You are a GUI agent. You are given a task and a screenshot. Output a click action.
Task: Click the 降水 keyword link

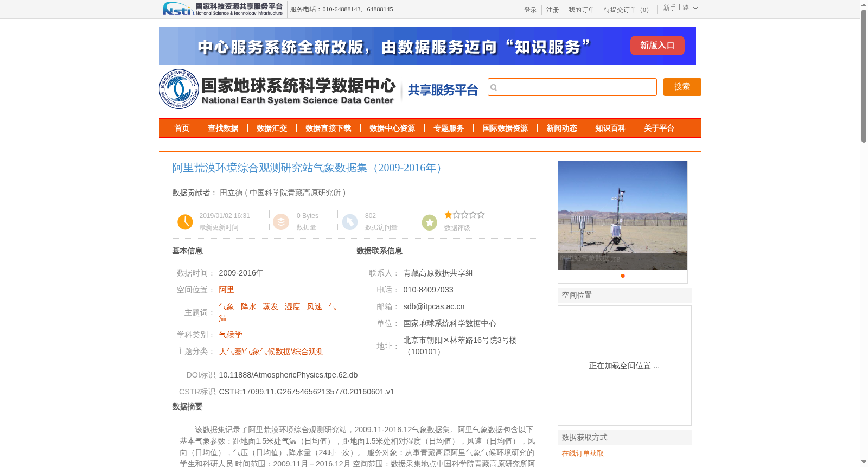[x=248, y=306]
